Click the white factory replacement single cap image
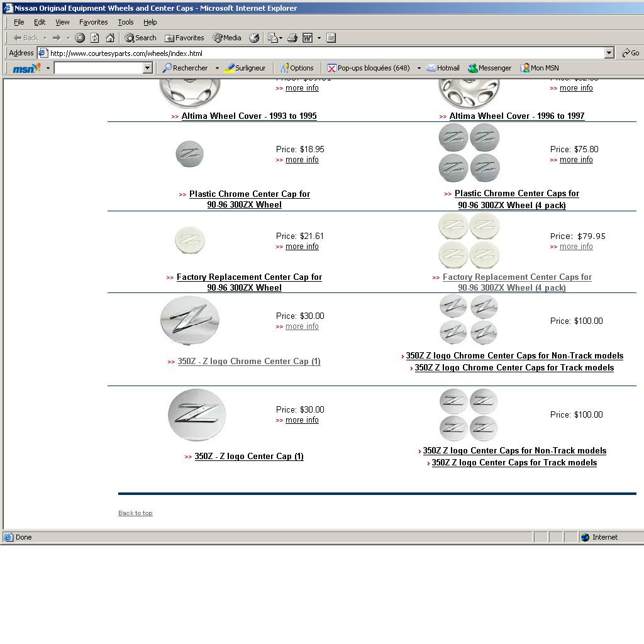The width and height of the screenshot is (644, 644). pyautogui.click(x=190, y=240)
